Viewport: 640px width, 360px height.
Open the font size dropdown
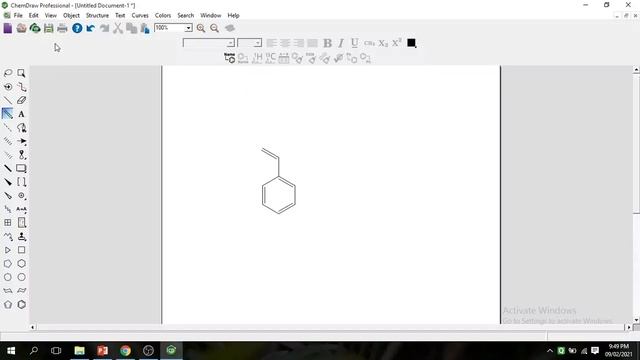pos(258,43)
